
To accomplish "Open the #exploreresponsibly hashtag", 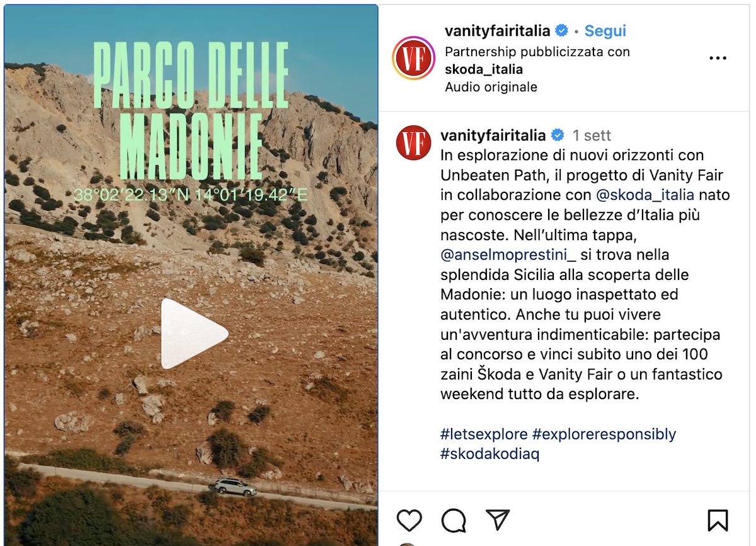I will [604, 434].
